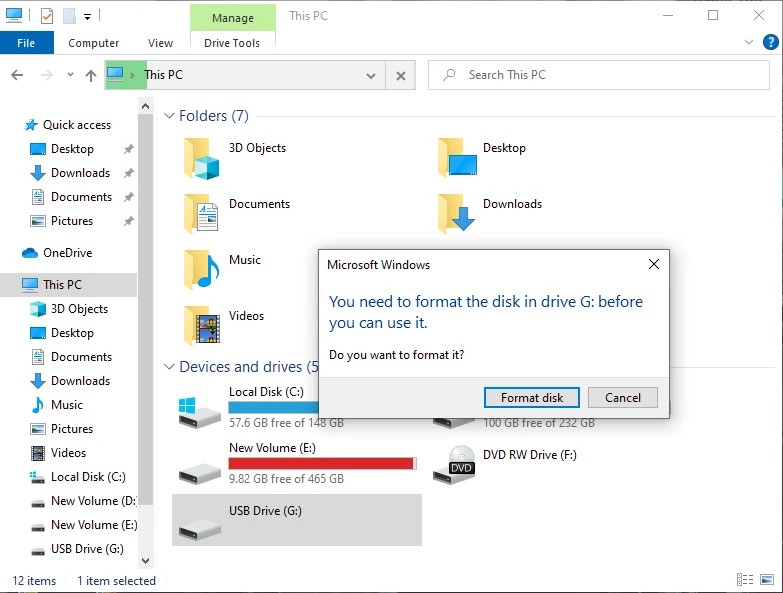
Task: Switch to details view layout icon
Action: pos(745,580)
